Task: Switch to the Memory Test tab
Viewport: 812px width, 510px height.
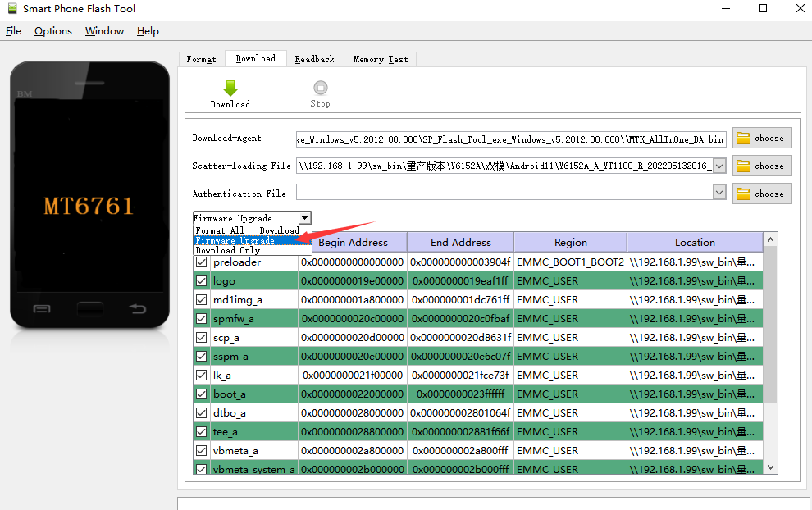Action: pyautogui.click(x=381, y=59)
